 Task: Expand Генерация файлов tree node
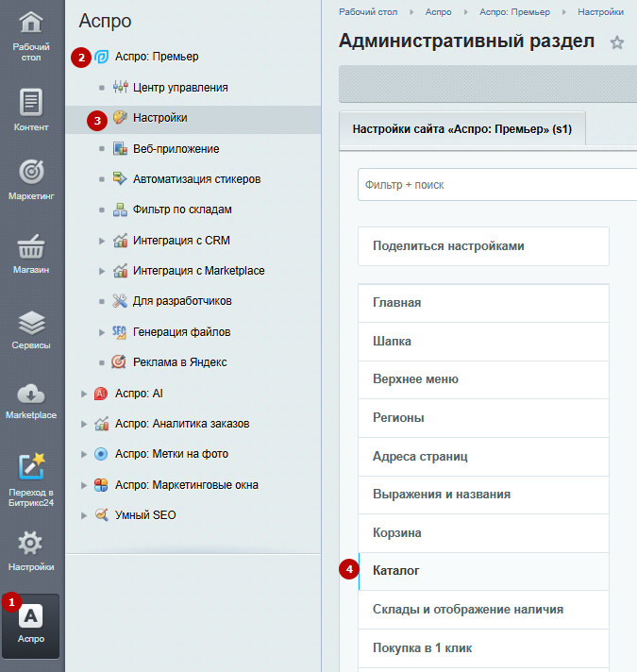[102, 332]
